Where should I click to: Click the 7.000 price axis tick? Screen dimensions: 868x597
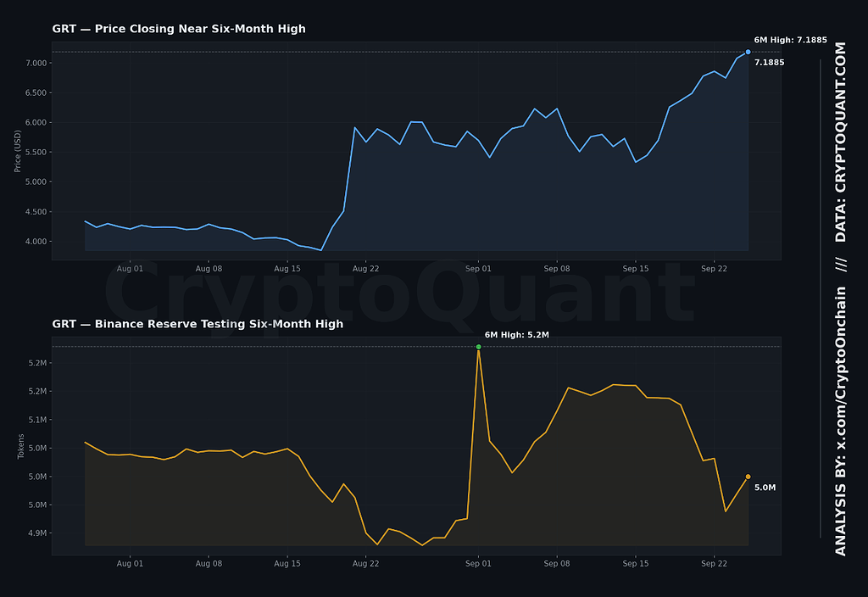click(36, 63)
